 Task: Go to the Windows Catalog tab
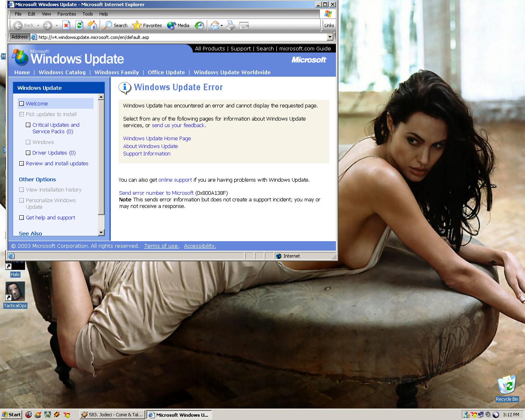pos(62,72)
